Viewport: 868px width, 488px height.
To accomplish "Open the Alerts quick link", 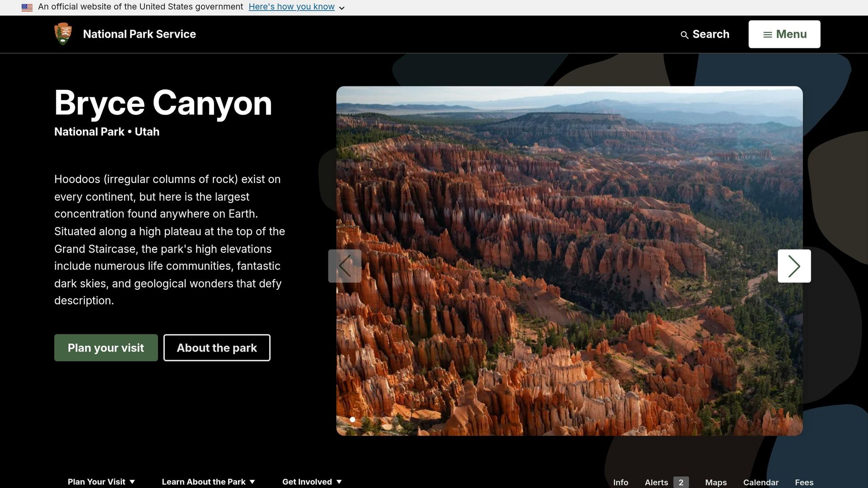I will coord(657,482).
